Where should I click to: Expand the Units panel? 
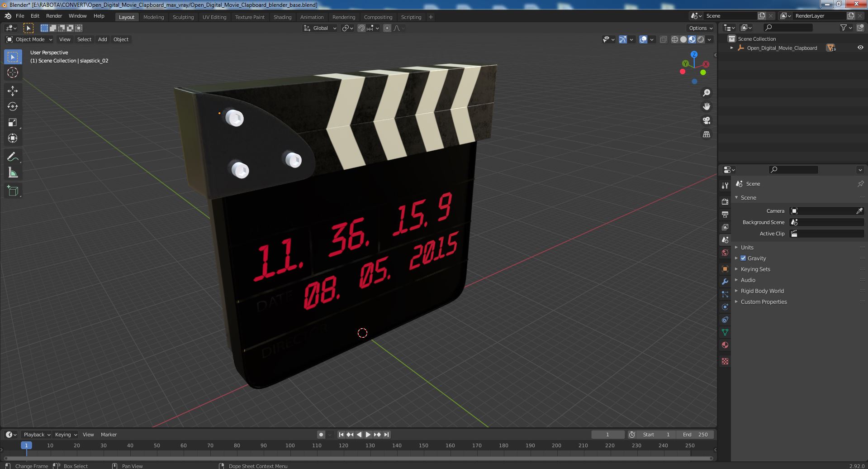click(x=747, y=247)
